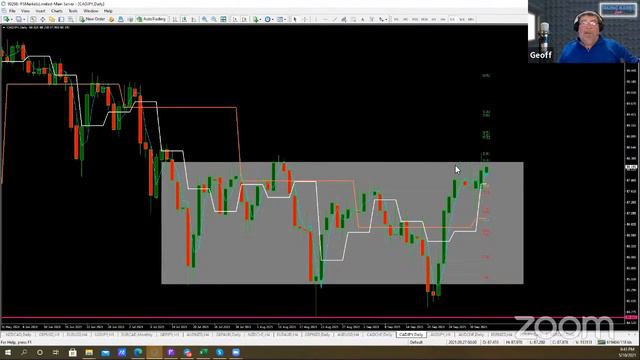Switch chart to candlesticks icon
Viewport: 640px width, 360px height.
(x=184, y=19)
